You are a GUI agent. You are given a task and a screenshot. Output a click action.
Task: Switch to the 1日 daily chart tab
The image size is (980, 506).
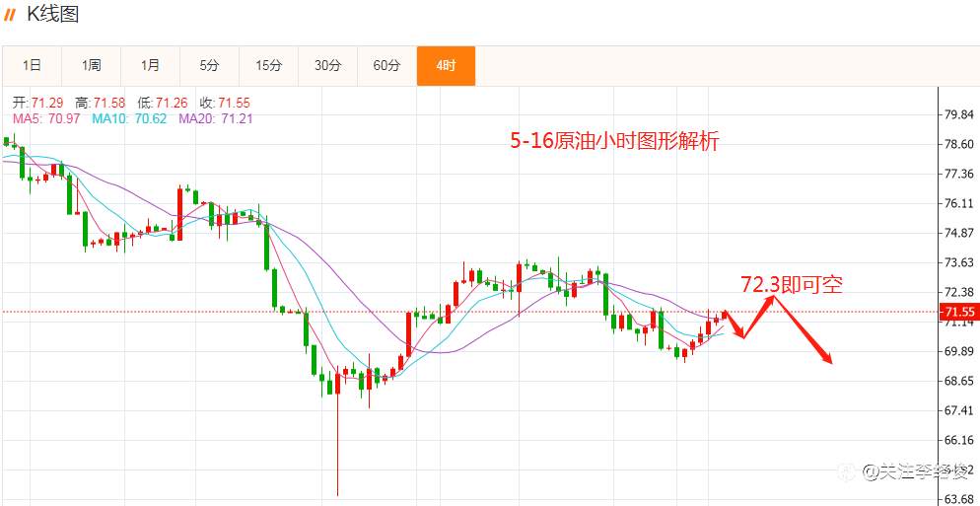tap(32, 66)
